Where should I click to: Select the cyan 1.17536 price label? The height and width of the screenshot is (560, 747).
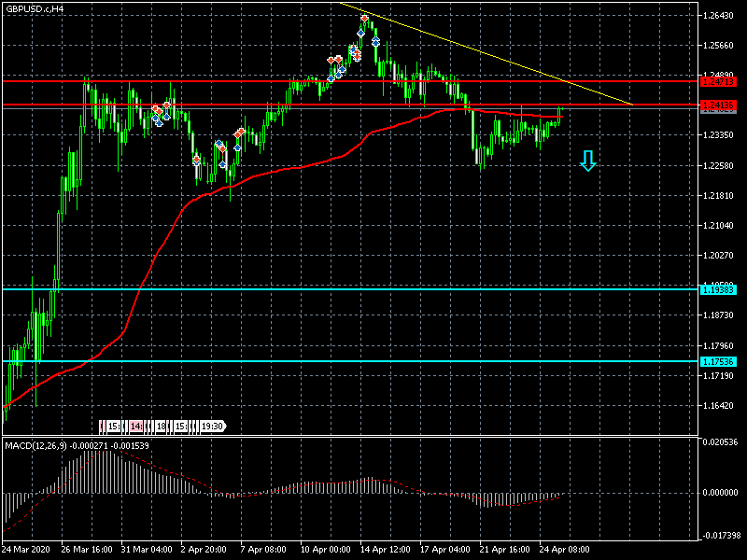click(x=718, y=361)
